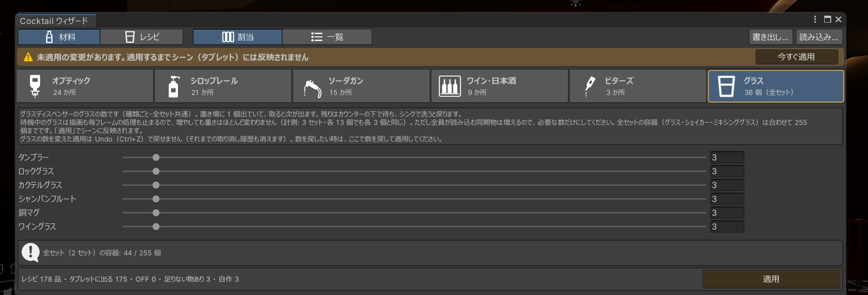Click the 適用 button at bottom
The height and width of the screenshot is (295, 868).
point(771,279)
